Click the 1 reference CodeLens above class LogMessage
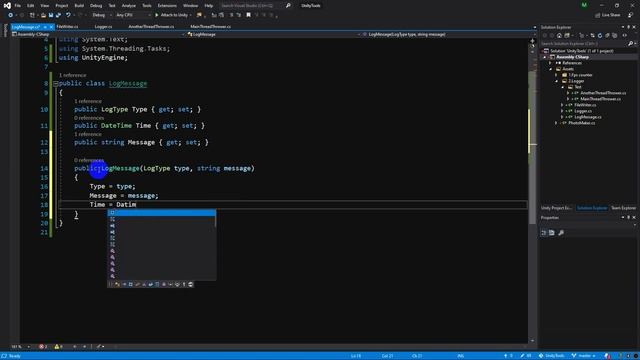 point(73,75)
